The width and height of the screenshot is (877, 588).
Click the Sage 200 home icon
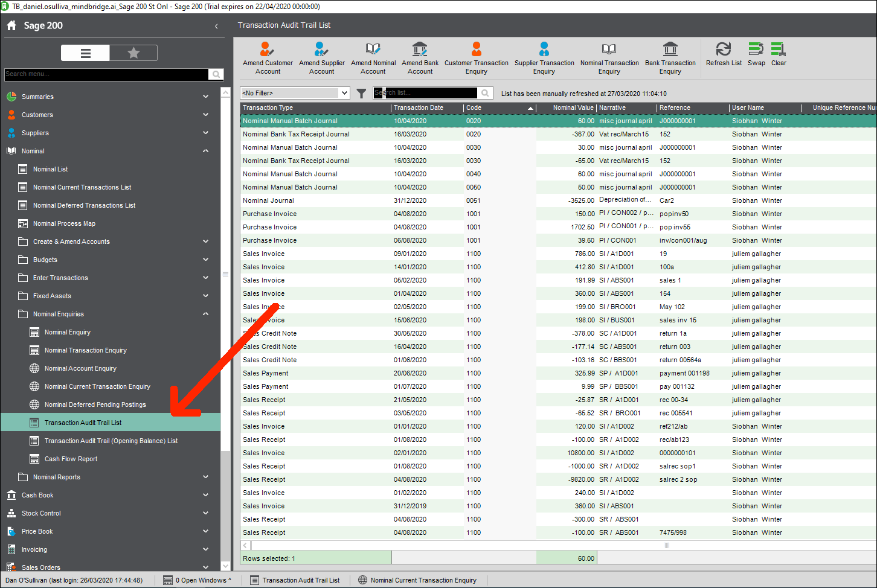pyautogui.click(x=11, y=25)
